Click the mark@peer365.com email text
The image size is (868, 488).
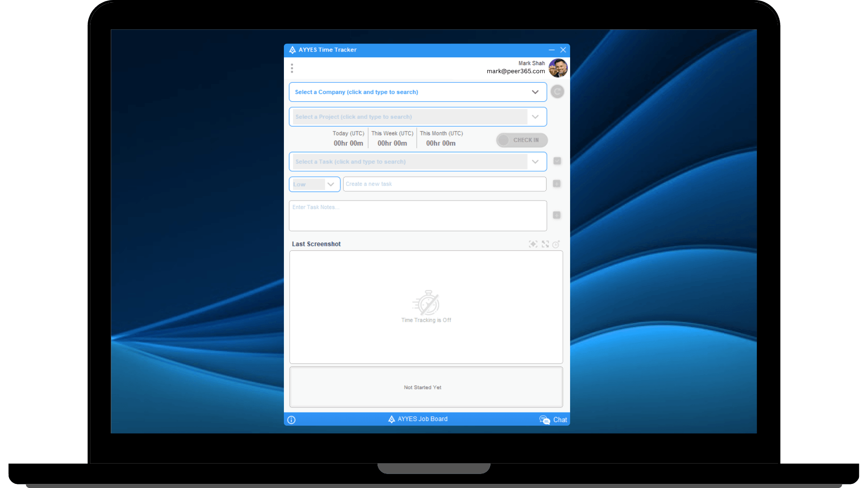coord(516,71)
